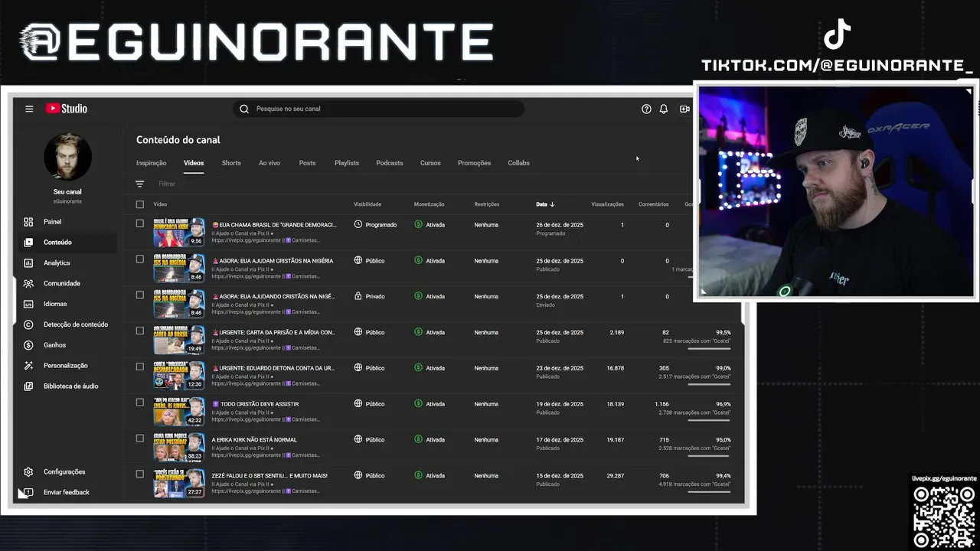This screenshot has height=551, width=980.
Task: Open the Painel dashboard icon in sidebar
Action: click(x=28, y=222)
